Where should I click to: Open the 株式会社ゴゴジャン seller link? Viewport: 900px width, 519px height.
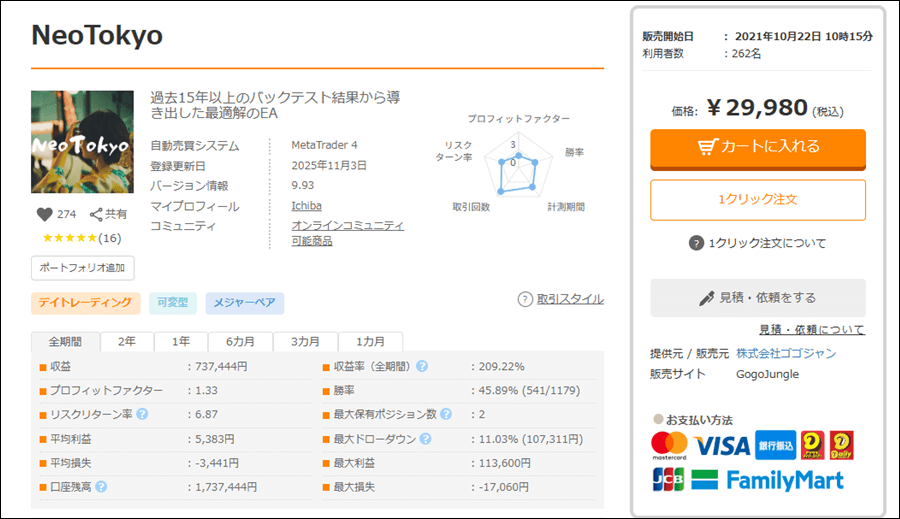pyautogui.click(x=786, y=353)
